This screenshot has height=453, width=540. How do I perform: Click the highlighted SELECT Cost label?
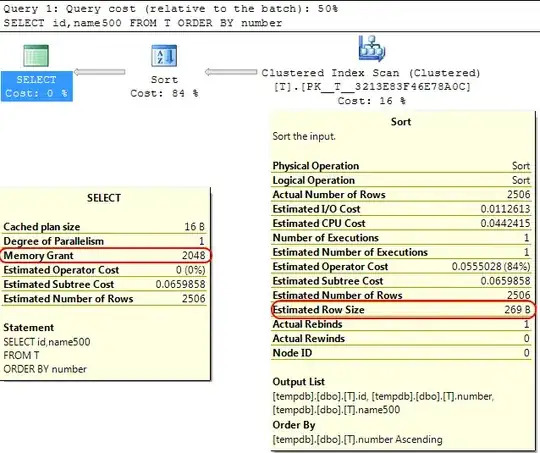coord(37,86)
